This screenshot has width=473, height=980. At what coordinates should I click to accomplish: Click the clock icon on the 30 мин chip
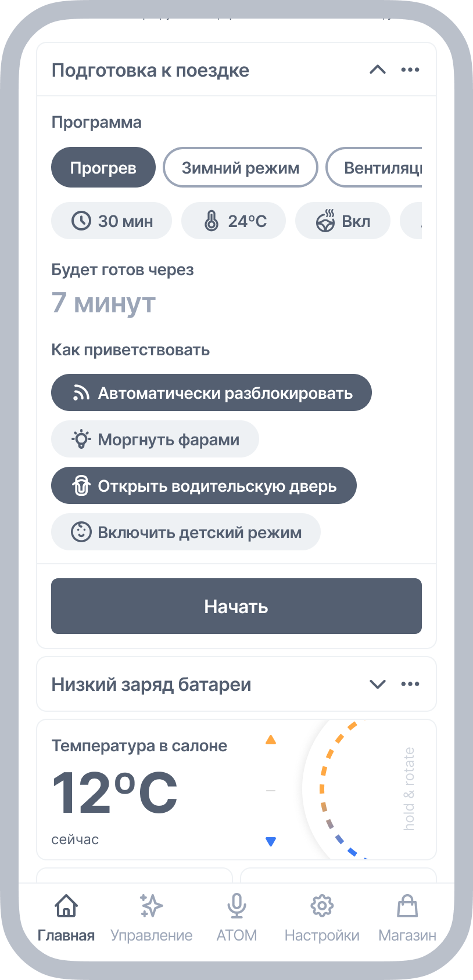(81, 221)
